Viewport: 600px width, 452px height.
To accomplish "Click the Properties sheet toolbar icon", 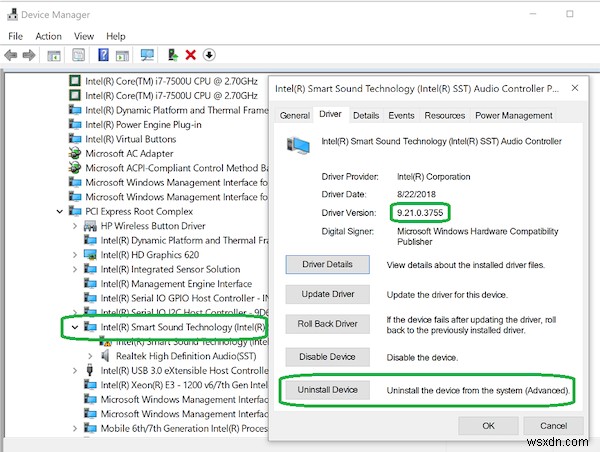I will tap(78, 55).
